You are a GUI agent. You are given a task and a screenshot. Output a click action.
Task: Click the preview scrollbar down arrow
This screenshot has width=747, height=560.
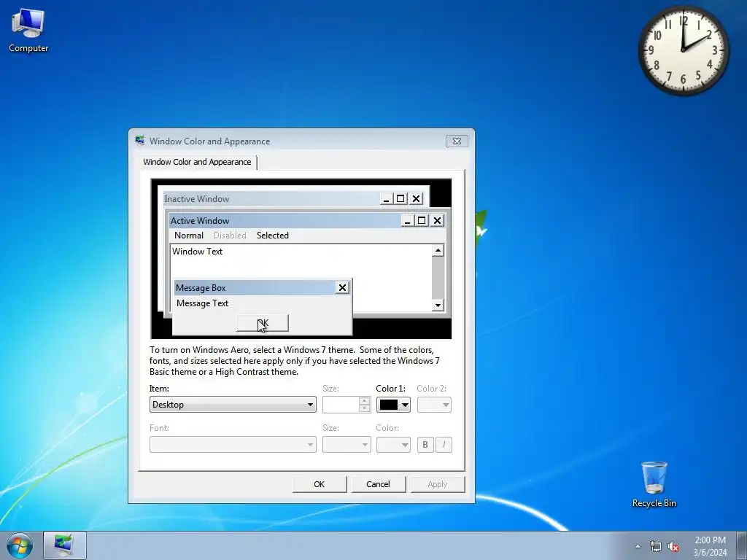pyautogui.click(x=438, y=306)
